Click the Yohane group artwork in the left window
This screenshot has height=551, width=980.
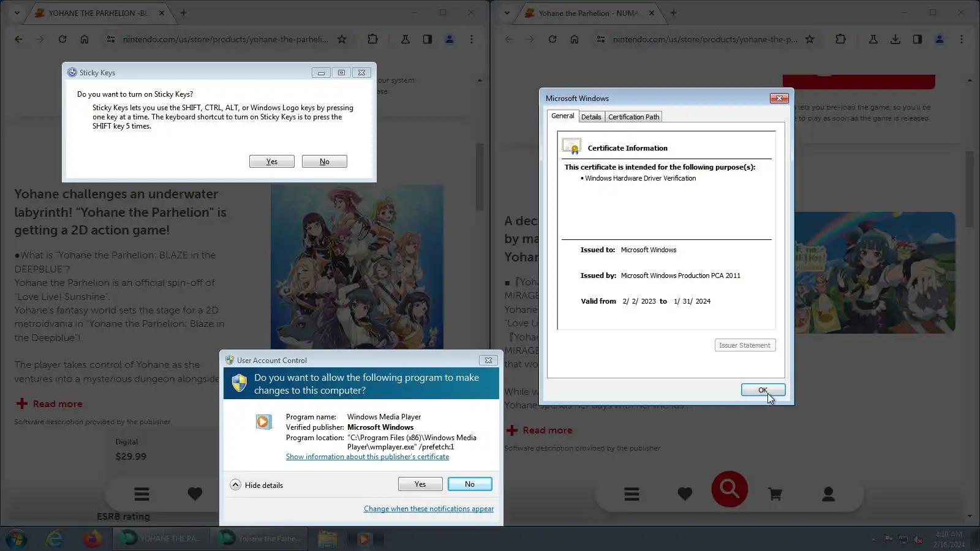point(357,267)
